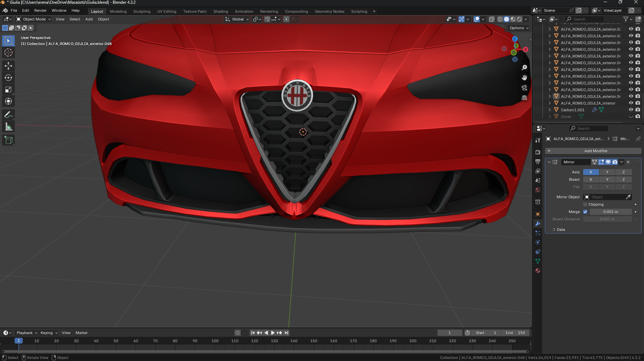Activate the 3D Cursor tool
This screenshot has width=644, height=361.
(8, 52)
